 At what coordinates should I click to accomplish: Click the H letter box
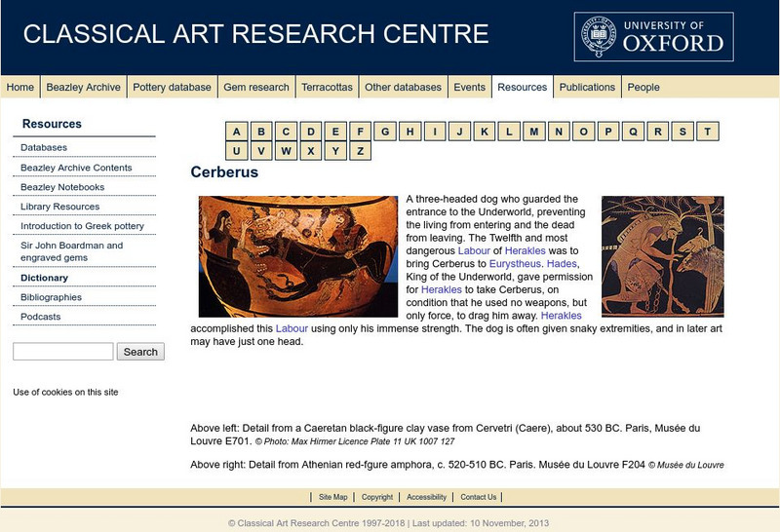pos(409,132)
